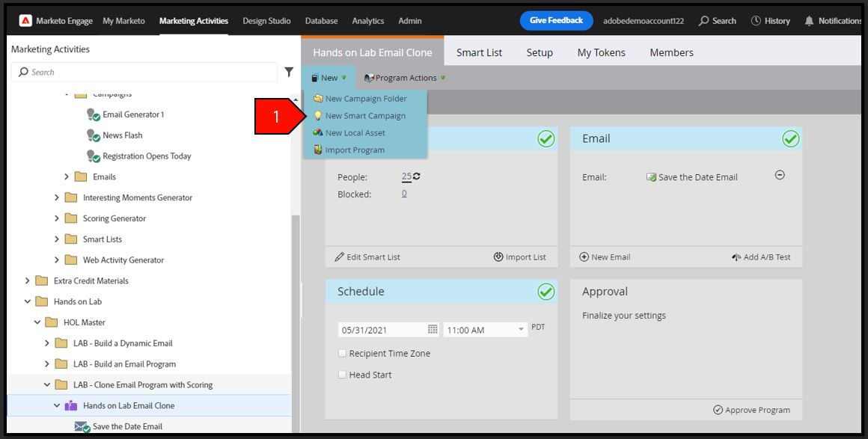
Task: Select LAB - Build a Dynamic Email folder
Action: pos(123,343)
